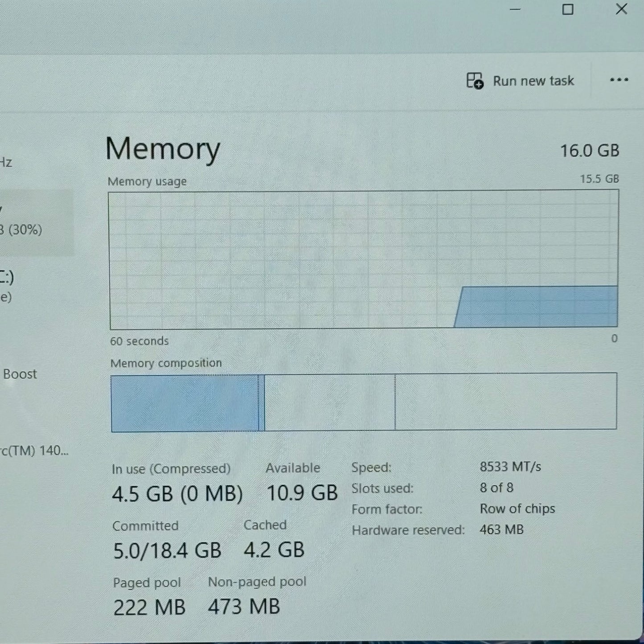Click the Hardware reserved 463 MB value

(501, 529)
